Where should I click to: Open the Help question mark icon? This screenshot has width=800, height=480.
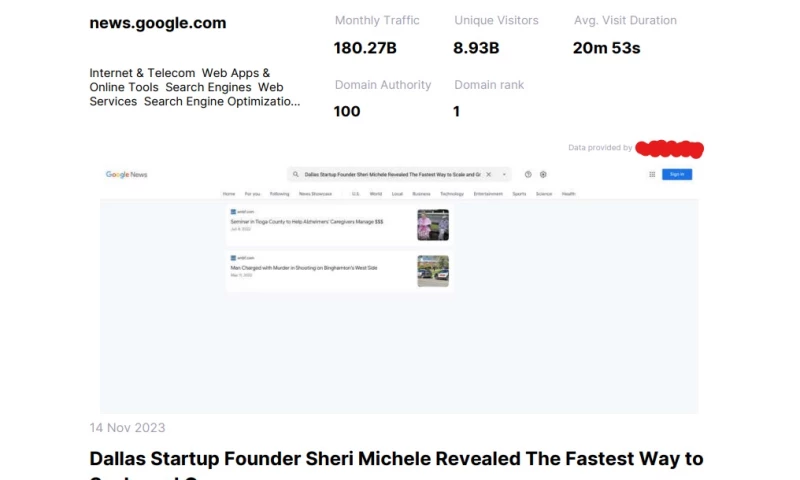click(529, 174)
